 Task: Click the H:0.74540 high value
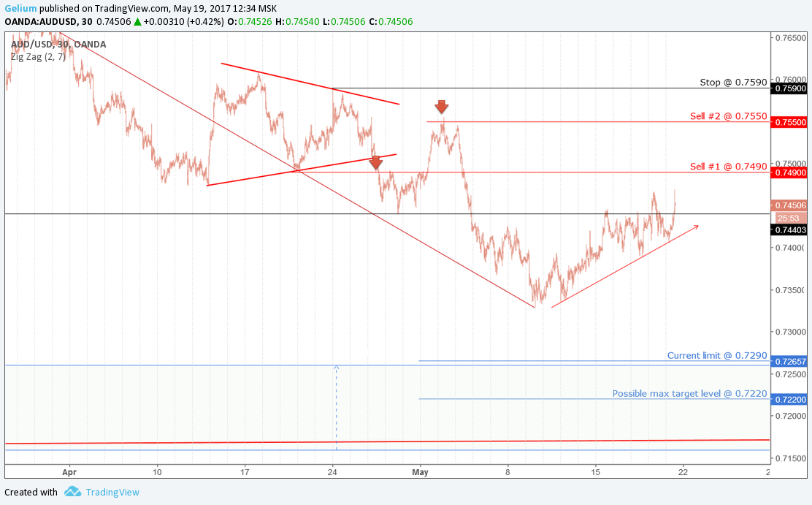coord(297,22)
